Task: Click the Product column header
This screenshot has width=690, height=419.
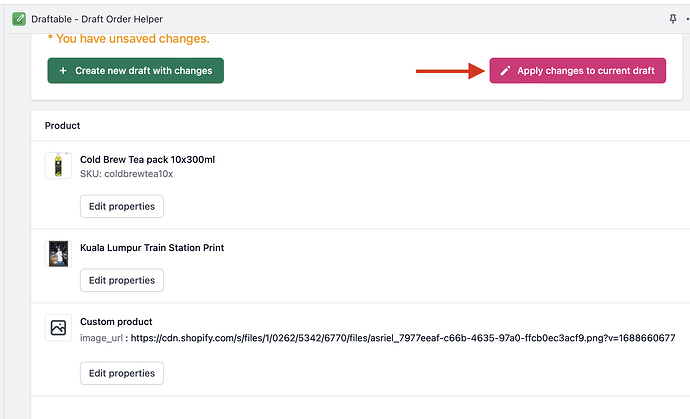Action: click(62, 126)
